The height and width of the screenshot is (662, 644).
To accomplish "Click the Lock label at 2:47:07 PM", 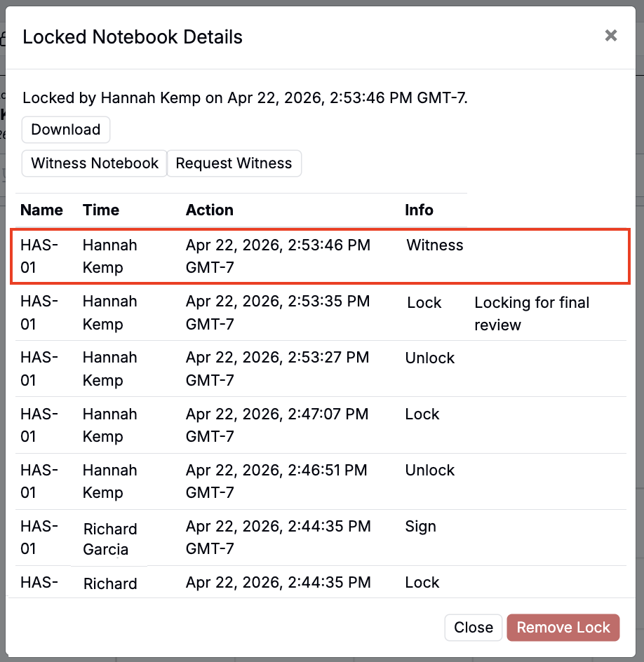I will click(422, 414).
